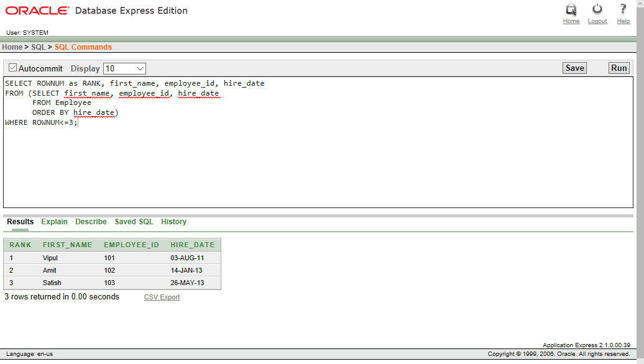Viewport: 644px width, 364px height.
Task: Click the CSV Export link
Action: pos(162,297)
